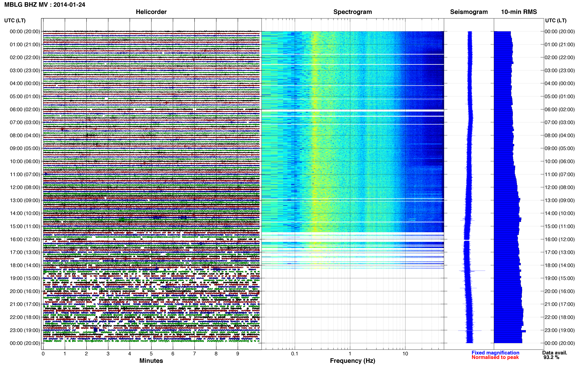Click minute tick 3 under Helicorder

coord(108,354)
